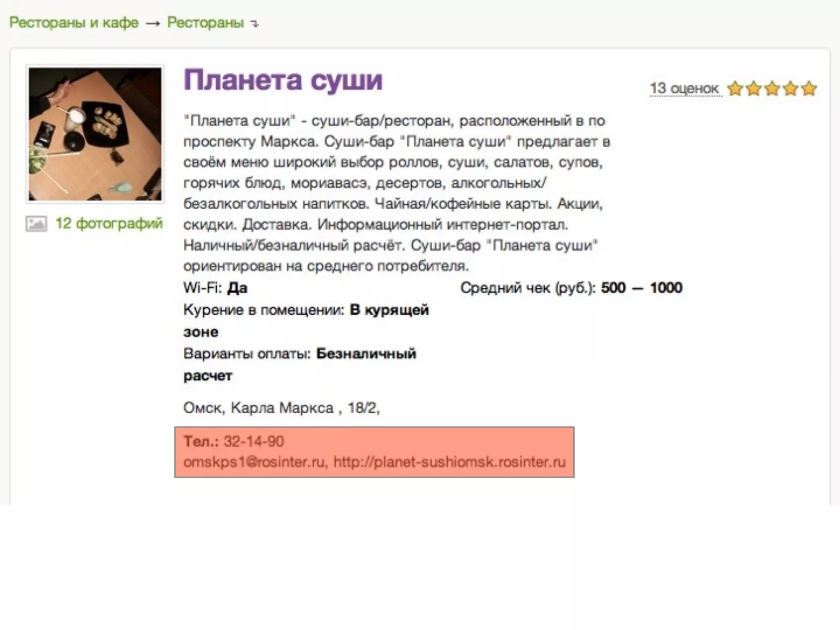Click the second rating star
The width and height of the screenshot is (840, 630).
click(x=754, y=89)
